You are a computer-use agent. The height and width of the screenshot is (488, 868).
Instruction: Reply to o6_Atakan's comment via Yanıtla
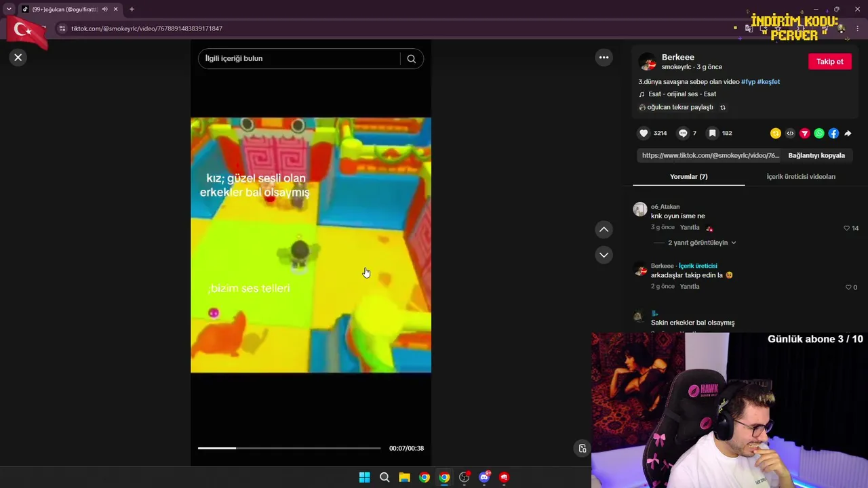click(690, 228)
